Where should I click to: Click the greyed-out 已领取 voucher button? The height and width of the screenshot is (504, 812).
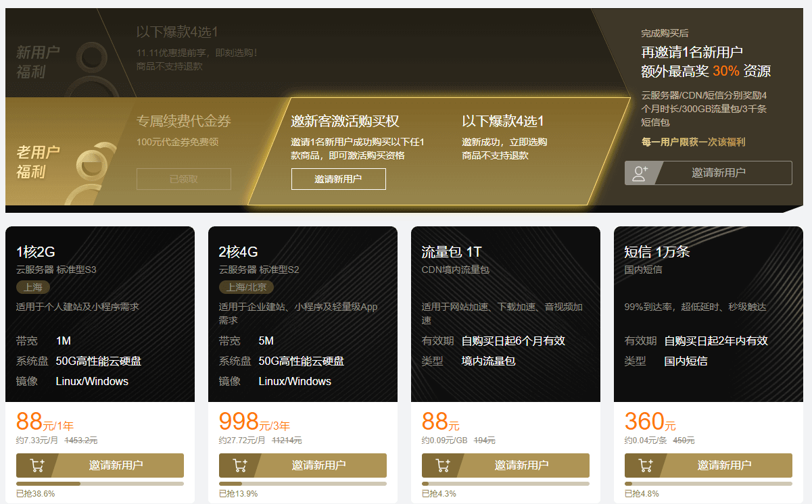pos(183,179)
